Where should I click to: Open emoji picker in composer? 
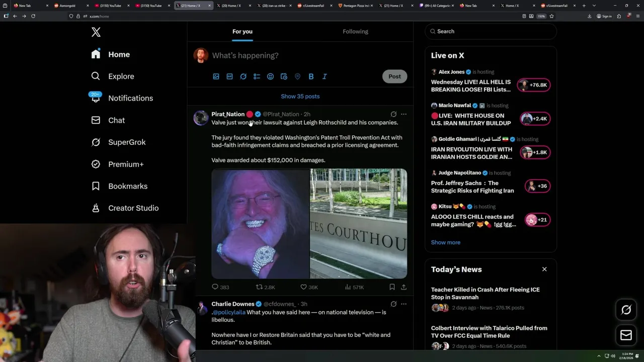coord(270,76)
